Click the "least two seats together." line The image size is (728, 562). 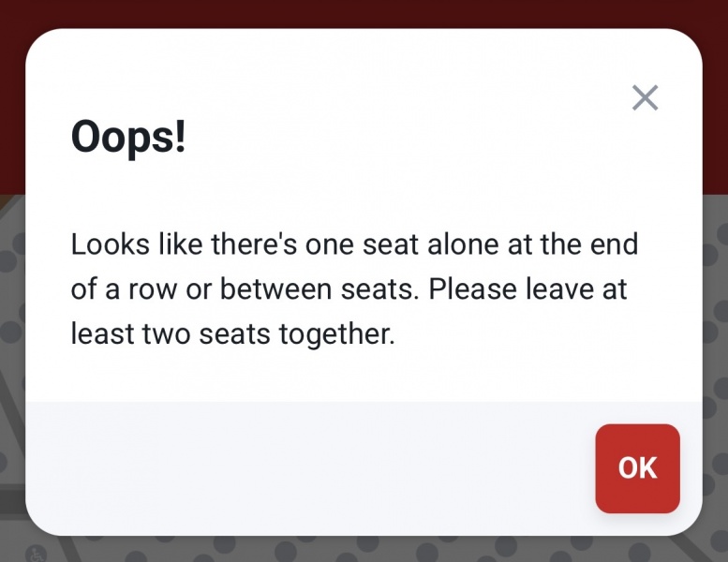(x=233, y=333)
